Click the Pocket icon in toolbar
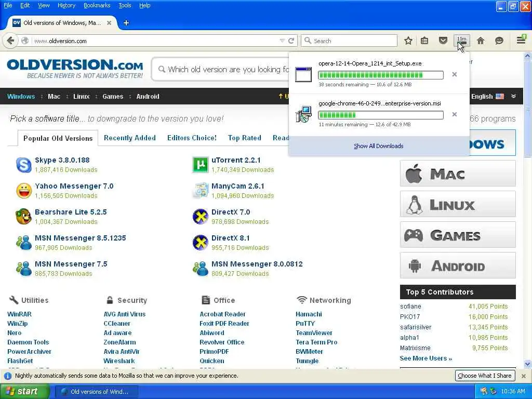 pos(443,41)
